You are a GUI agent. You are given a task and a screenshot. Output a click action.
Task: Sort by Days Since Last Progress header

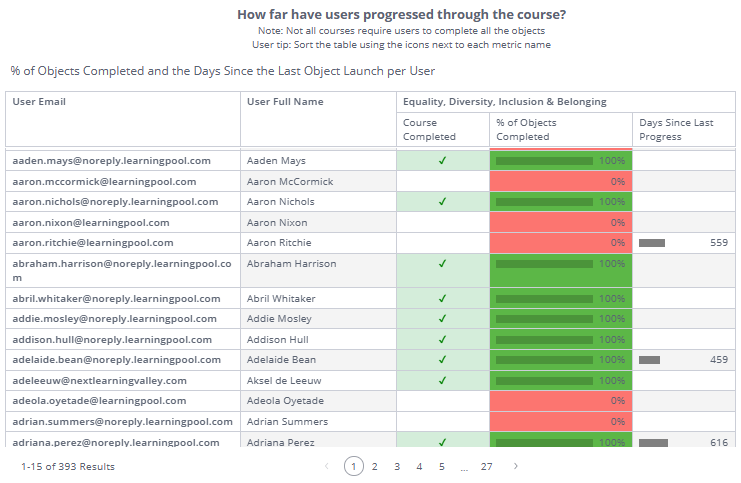[x=677, y=129]
